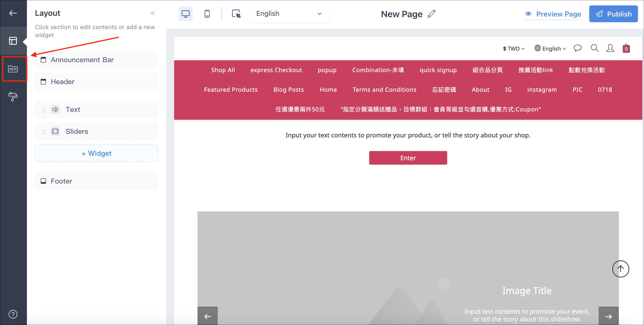
Task: Click 點數兌換活動 menu item
Action: point(587,70)
